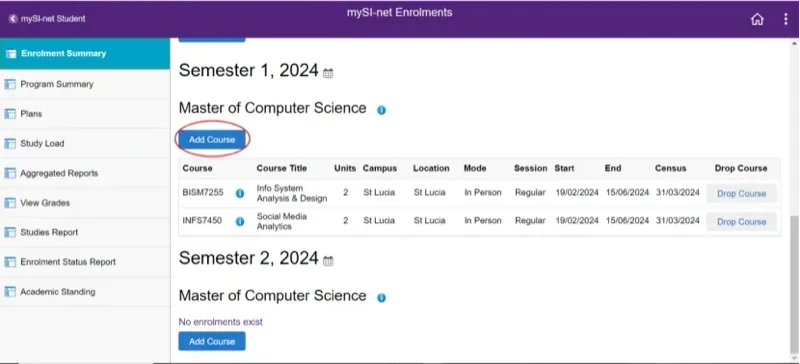
Task: Open the three-dot options menu
Action: 786,19
